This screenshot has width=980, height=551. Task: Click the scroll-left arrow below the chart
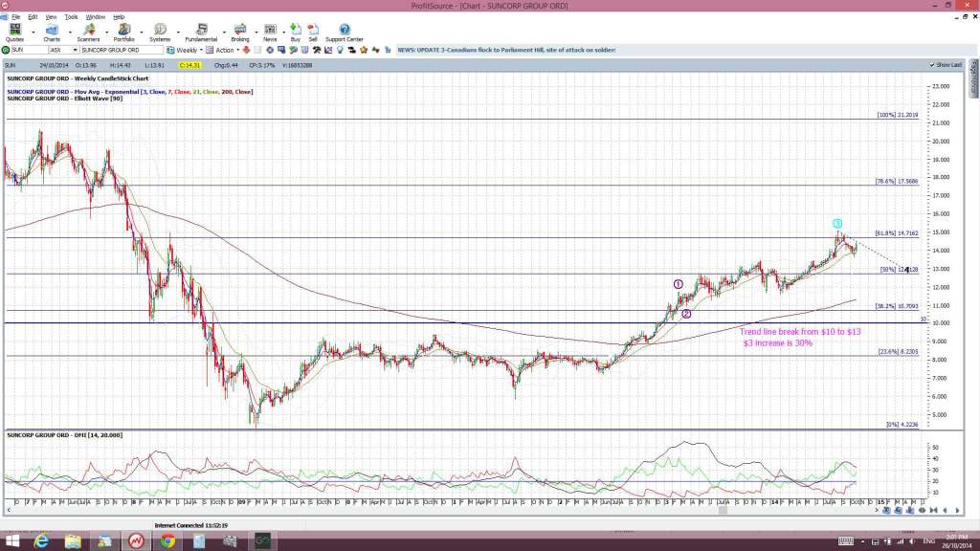point(9,511)
